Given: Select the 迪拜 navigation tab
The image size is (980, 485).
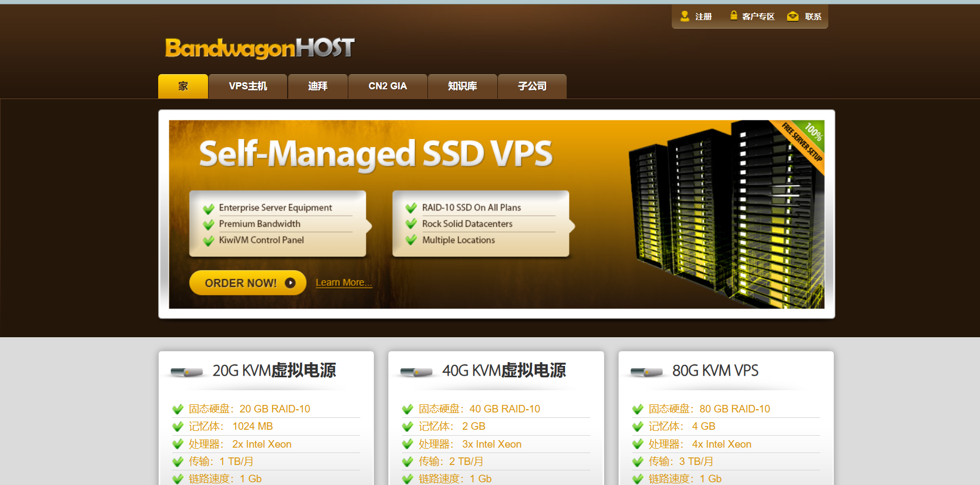Looking at the screenshot, I should coord(317,86).
